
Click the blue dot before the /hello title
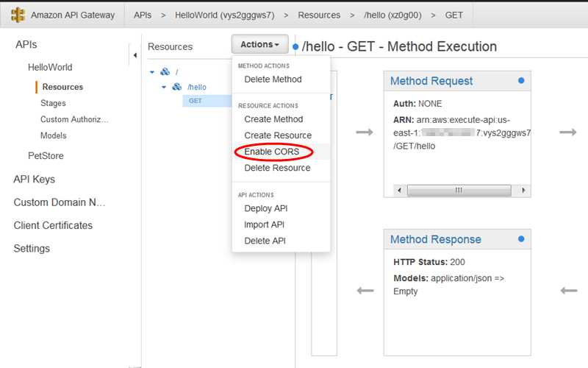(x=295, y=47)
